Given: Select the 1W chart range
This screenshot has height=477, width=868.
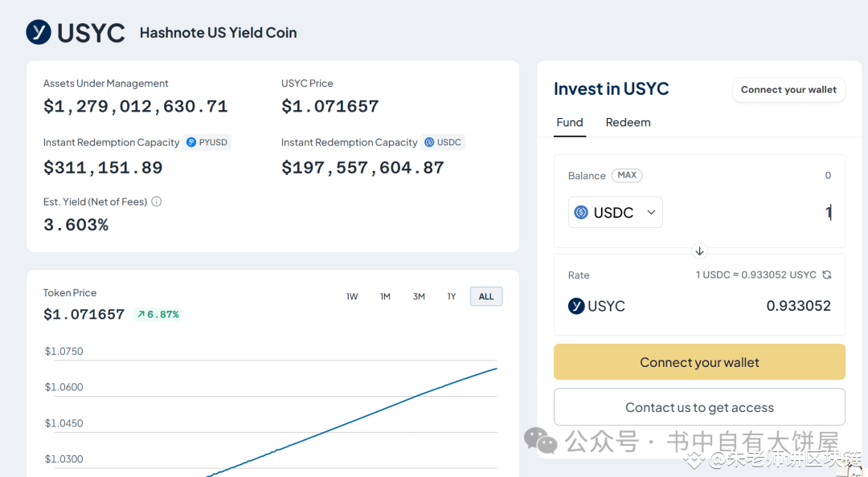Looking at the screenshot, I should [x=352, y=296].
